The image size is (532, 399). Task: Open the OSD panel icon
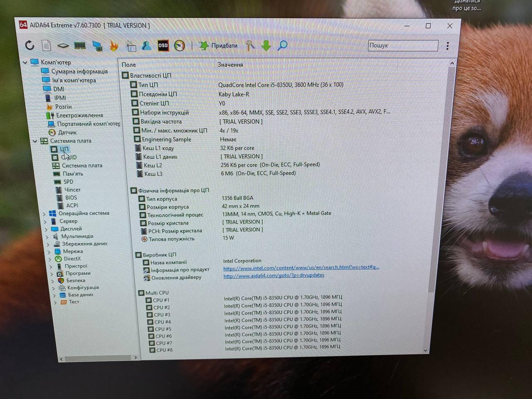point(163,45)
